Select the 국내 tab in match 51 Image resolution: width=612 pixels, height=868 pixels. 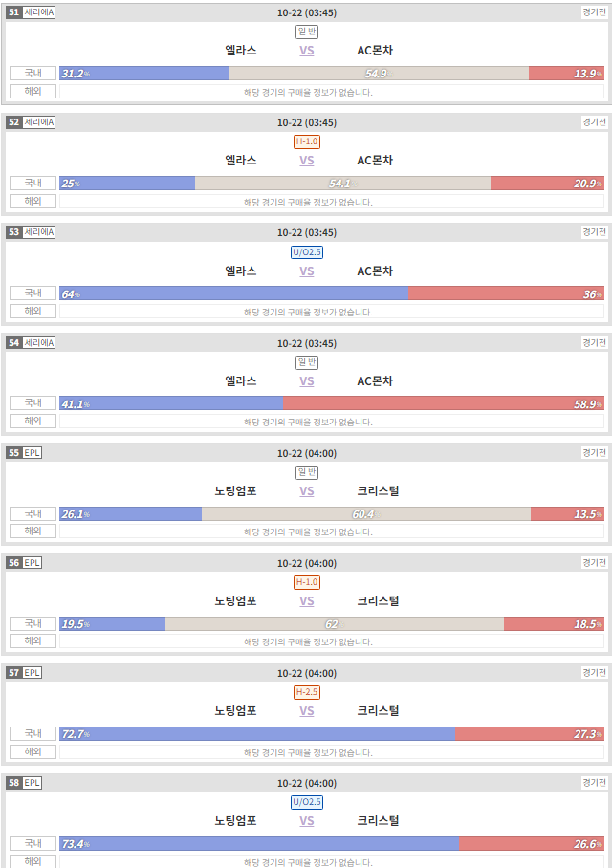[33, 73]
